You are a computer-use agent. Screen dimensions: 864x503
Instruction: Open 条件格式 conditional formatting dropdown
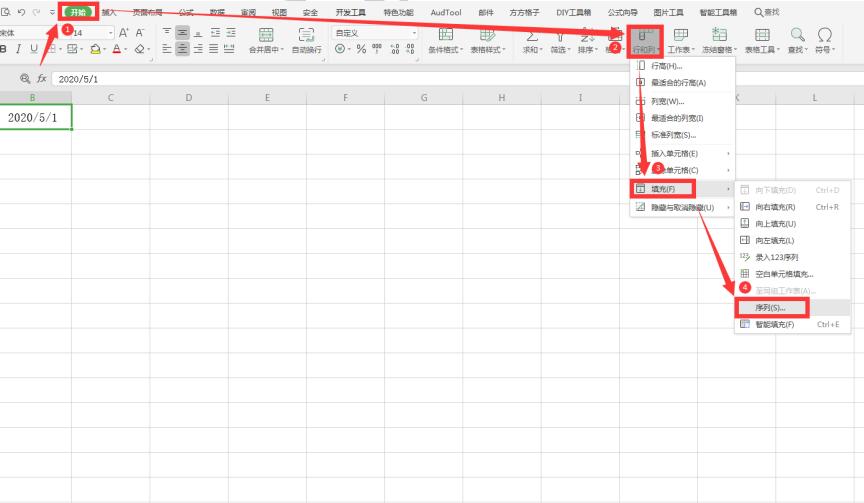pyautogui.click(x=445, y=41)
